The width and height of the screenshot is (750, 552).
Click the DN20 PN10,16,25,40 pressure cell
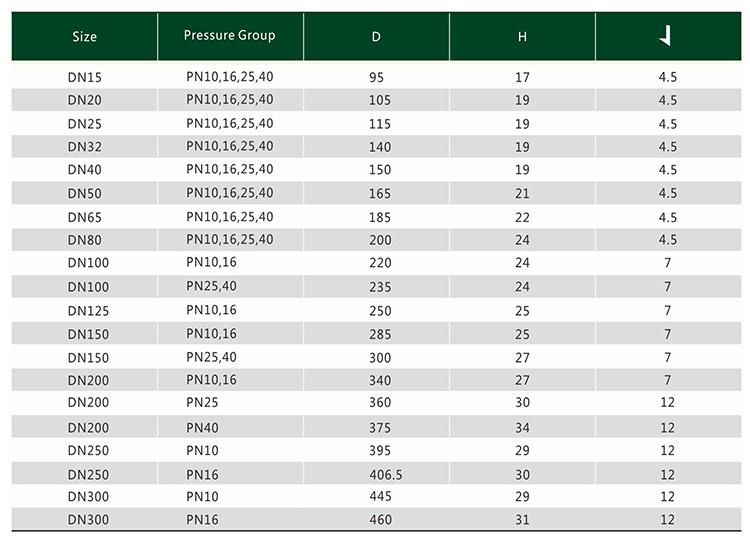(x=230, y=99)
